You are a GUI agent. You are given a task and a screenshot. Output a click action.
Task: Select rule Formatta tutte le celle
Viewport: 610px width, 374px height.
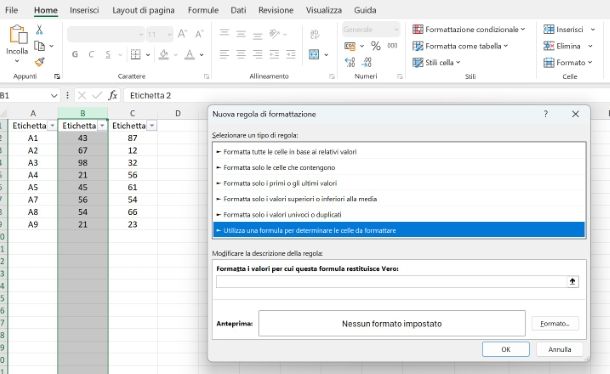(x=399, y=152)
